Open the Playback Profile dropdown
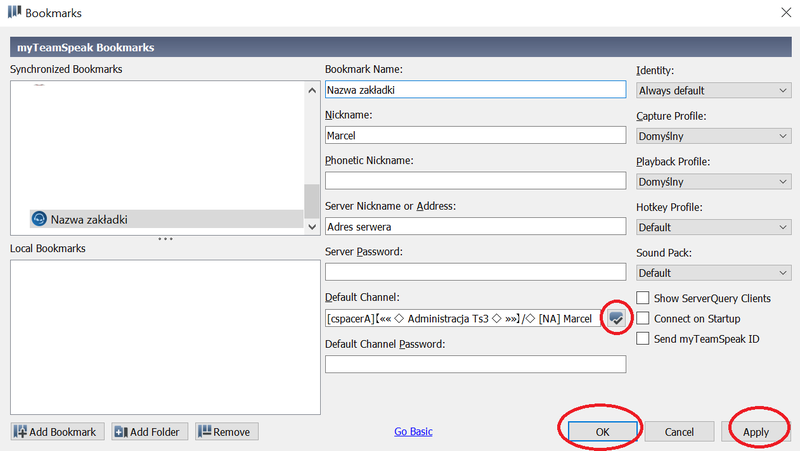Screen dimensions: 800x451 (x=713, y=182)
